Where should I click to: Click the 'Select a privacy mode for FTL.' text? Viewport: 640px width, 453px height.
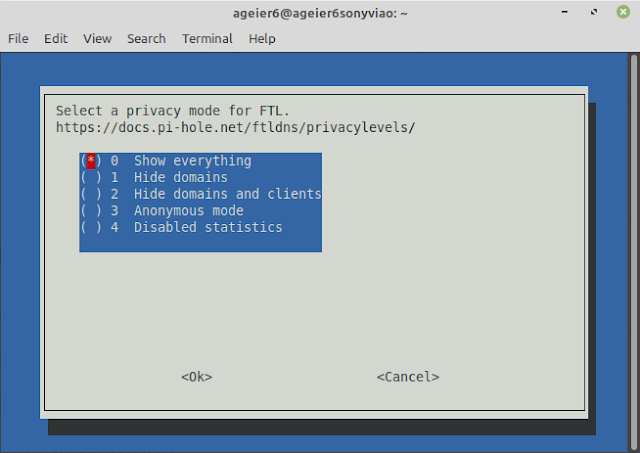pos(173,111)
